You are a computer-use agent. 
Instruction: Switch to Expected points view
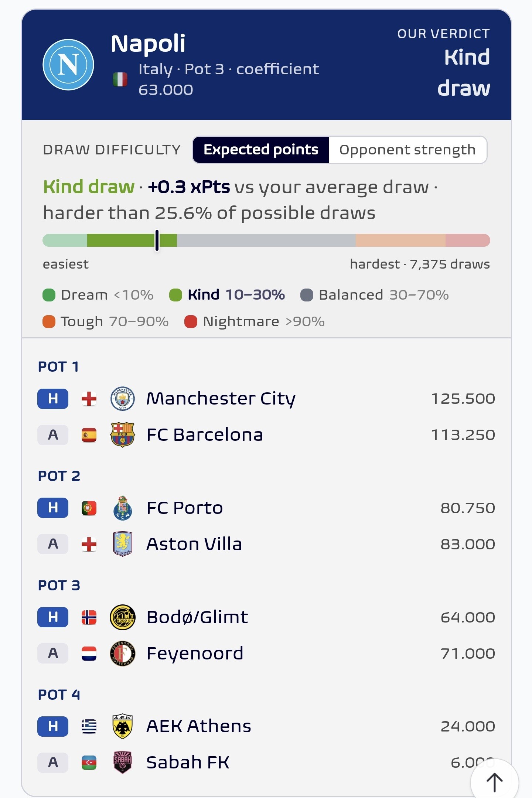[x=261, y=150]
